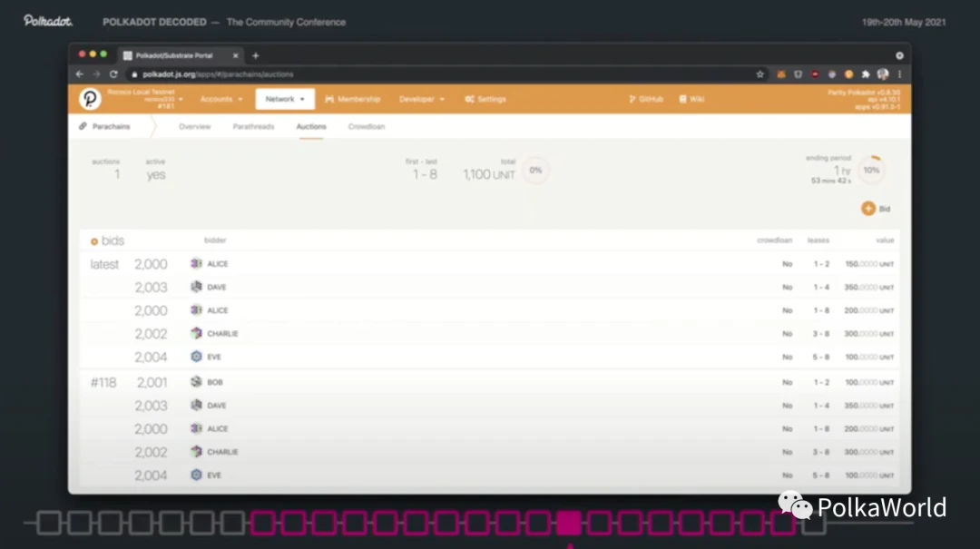
Task: Go forward in the browser
Action: (96, 74)
